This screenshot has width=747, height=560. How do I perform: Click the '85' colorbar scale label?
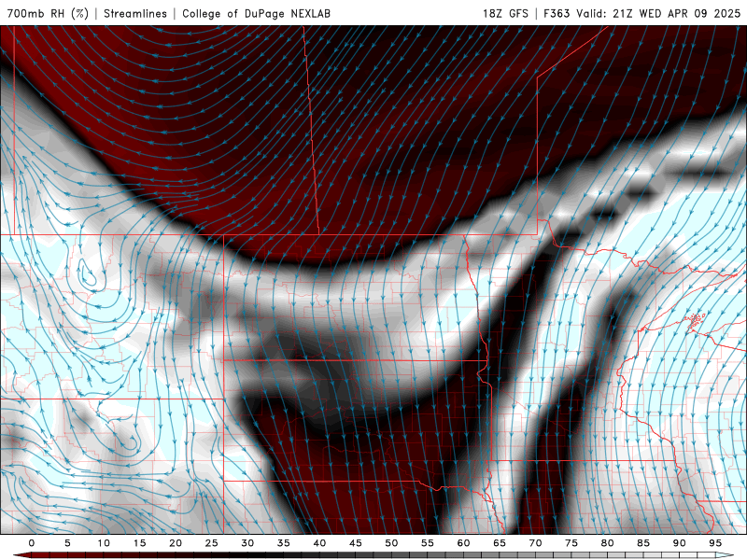pyautogui.click(x=643, y=543)
